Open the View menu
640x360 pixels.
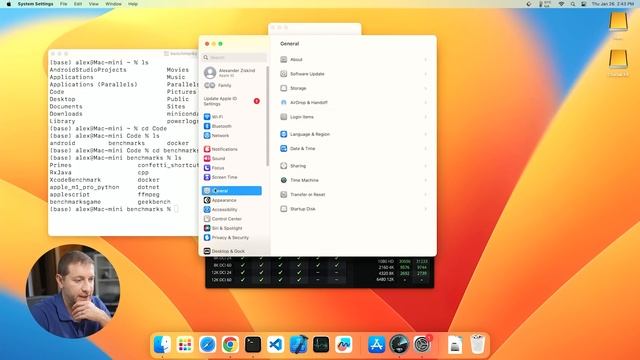point(94,4)
